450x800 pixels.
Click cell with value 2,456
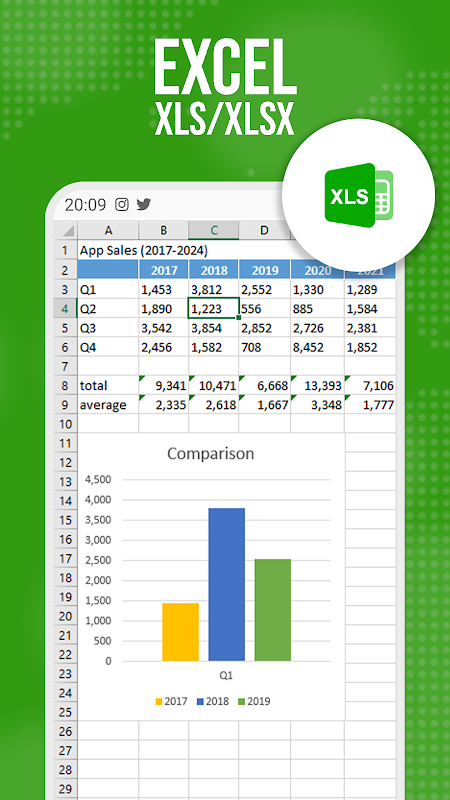[x=163, y=347]
